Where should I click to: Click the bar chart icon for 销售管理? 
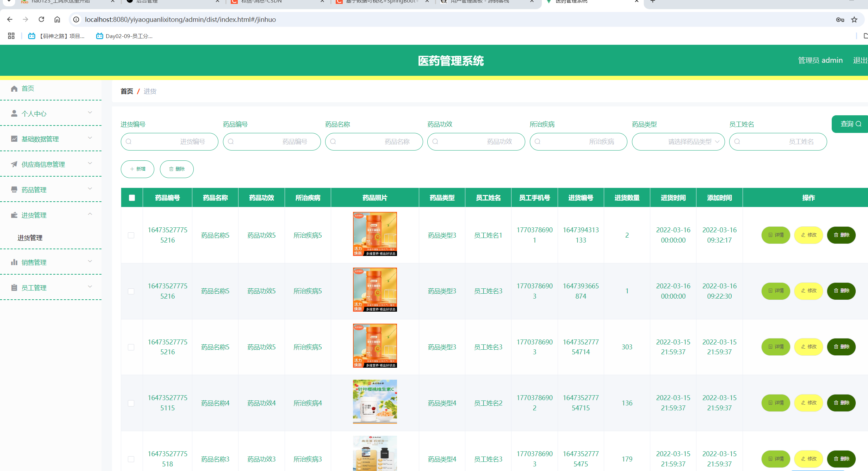[x=14, y=262]
